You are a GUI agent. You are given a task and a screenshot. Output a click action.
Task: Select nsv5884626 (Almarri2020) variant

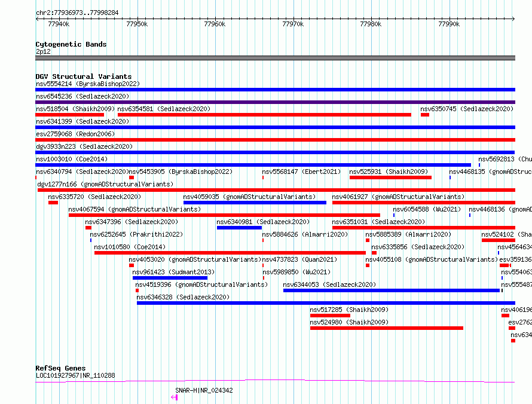305,234
